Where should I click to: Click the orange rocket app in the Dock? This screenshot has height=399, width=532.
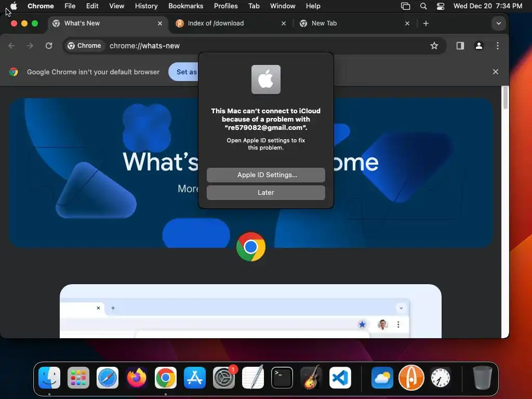pyautogui.click(x=411, y=378)
